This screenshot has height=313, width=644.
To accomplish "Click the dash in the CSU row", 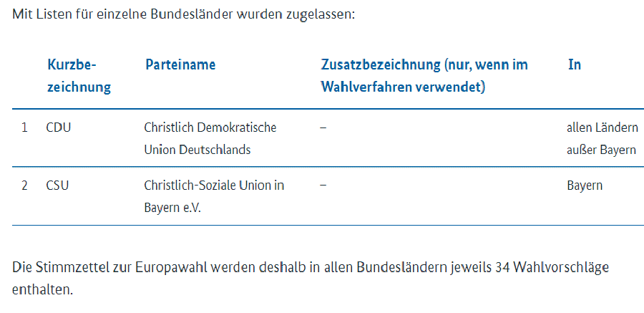I will pyautogui.click(x=323, y=186).
